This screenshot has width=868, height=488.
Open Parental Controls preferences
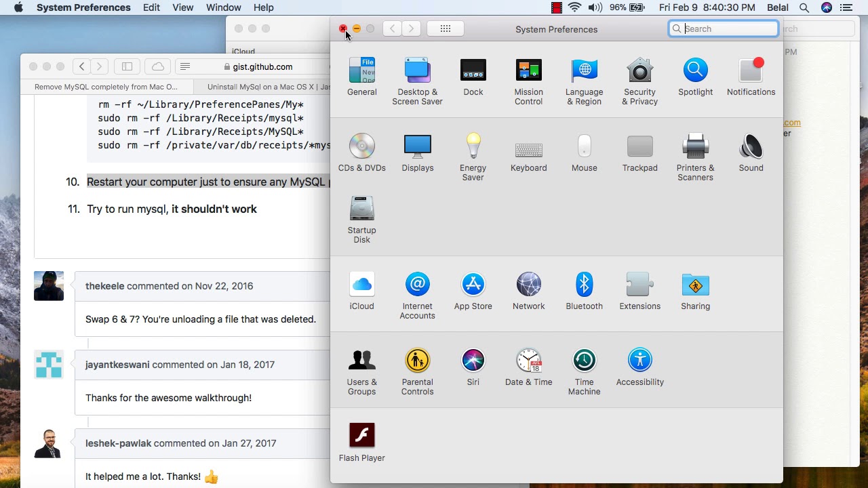[417, 371]
